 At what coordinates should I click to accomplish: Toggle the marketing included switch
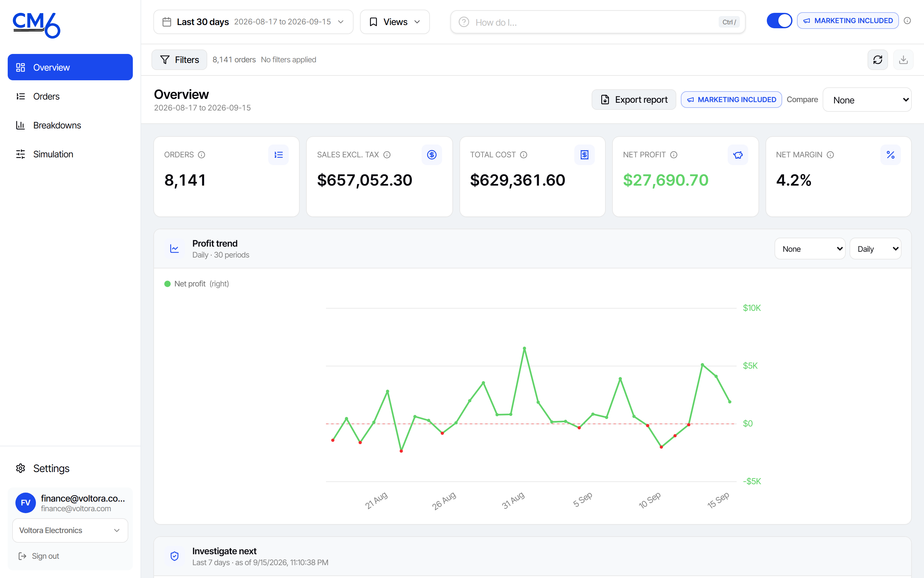click(779, 21)
